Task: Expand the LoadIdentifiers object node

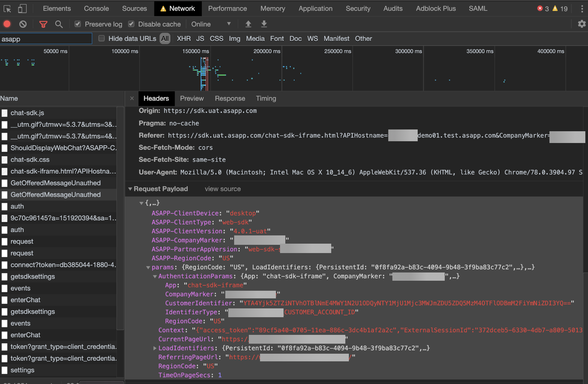Action: (155, 348)
